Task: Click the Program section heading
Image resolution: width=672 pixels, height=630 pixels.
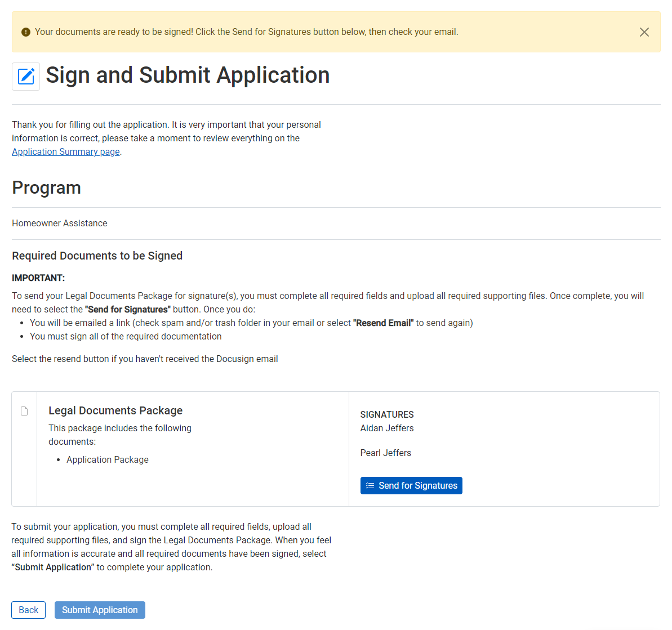Action: [x=46, y=187]
